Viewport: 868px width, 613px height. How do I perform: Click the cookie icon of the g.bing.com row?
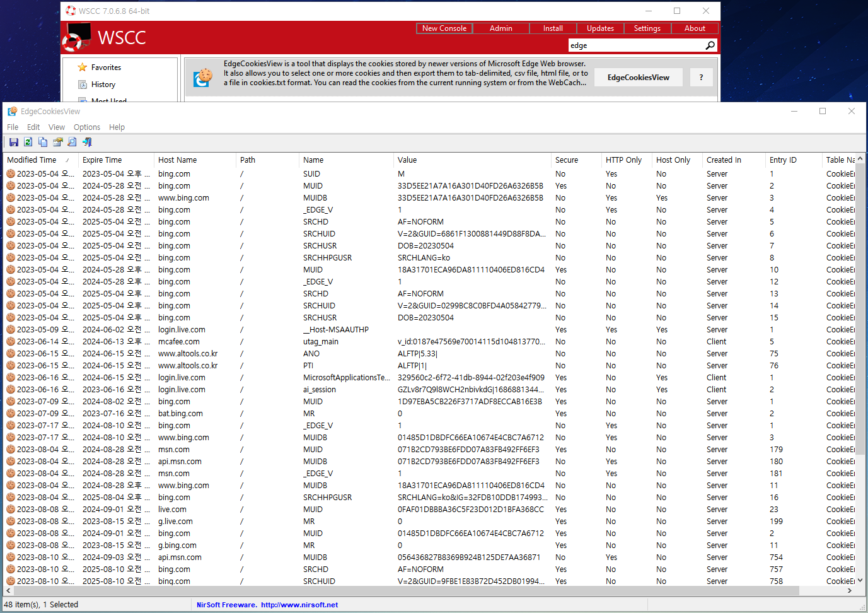point(11,546)
